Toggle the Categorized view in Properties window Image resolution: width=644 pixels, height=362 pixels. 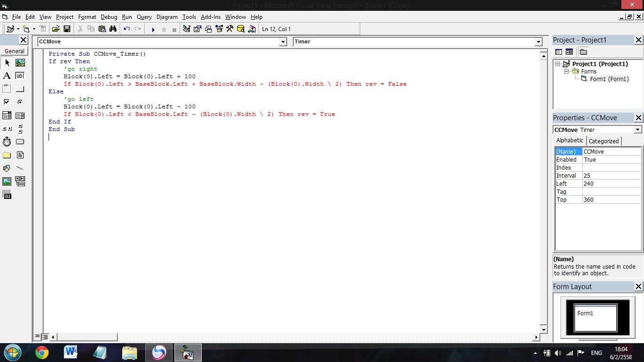603,140
